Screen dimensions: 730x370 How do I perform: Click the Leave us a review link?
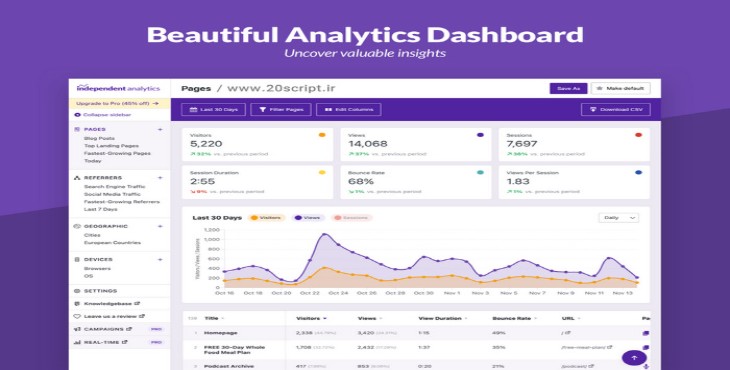(x=110, y=316)
